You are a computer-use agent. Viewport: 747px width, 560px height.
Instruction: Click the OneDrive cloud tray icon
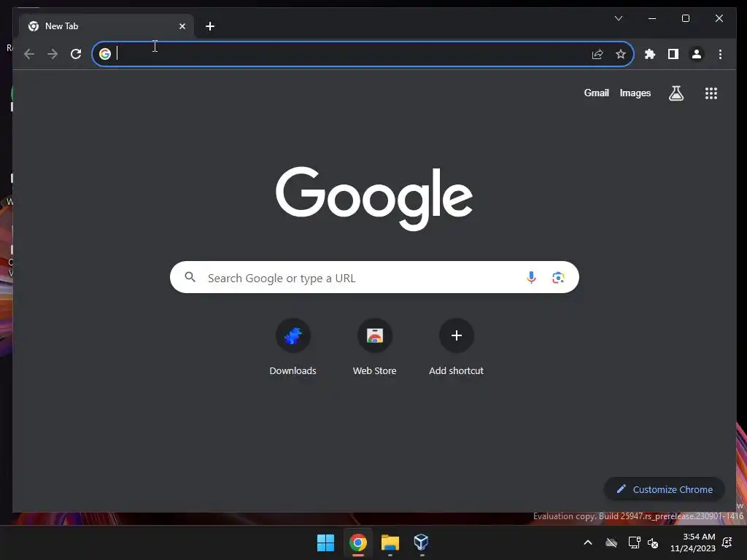[x=611, y=542]
